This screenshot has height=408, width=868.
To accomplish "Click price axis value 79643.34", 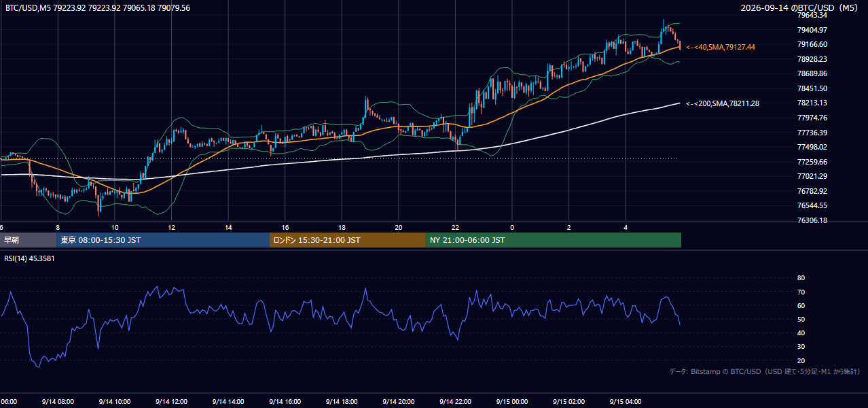I will [x=812, y=15].
